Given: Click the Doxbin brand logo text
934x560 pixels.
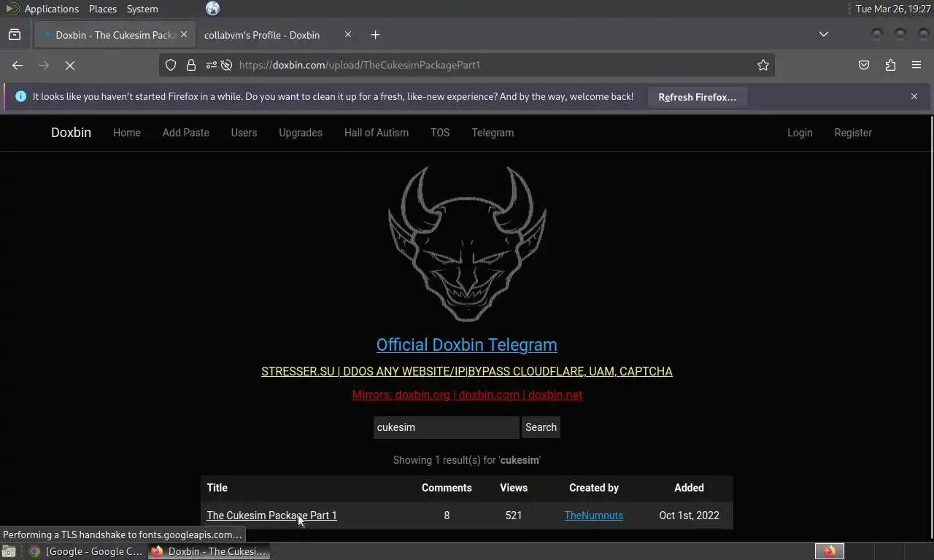Looking at the screenshot, I should click(71, 132).
